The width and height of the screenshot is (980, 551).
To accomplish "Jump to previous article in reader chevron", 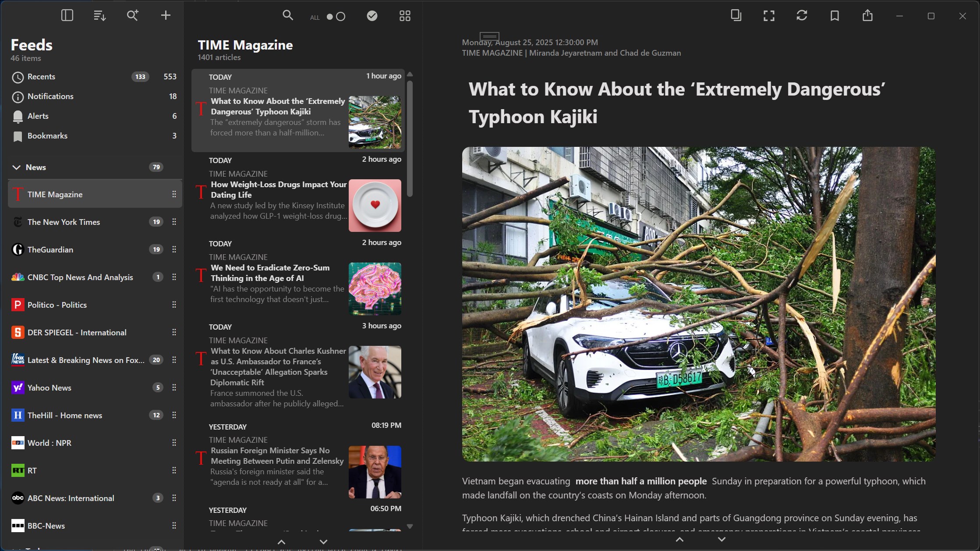I will 679,540.
